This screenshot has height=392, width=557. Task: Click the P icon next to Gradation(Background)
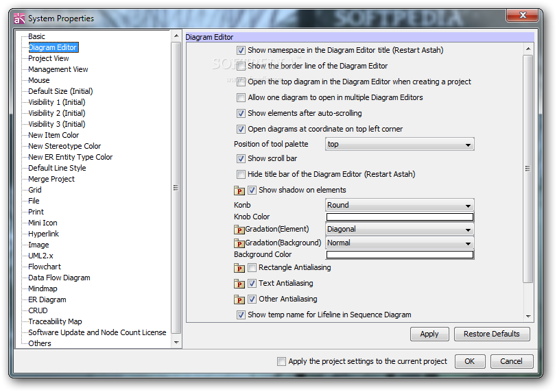(239, 243)
